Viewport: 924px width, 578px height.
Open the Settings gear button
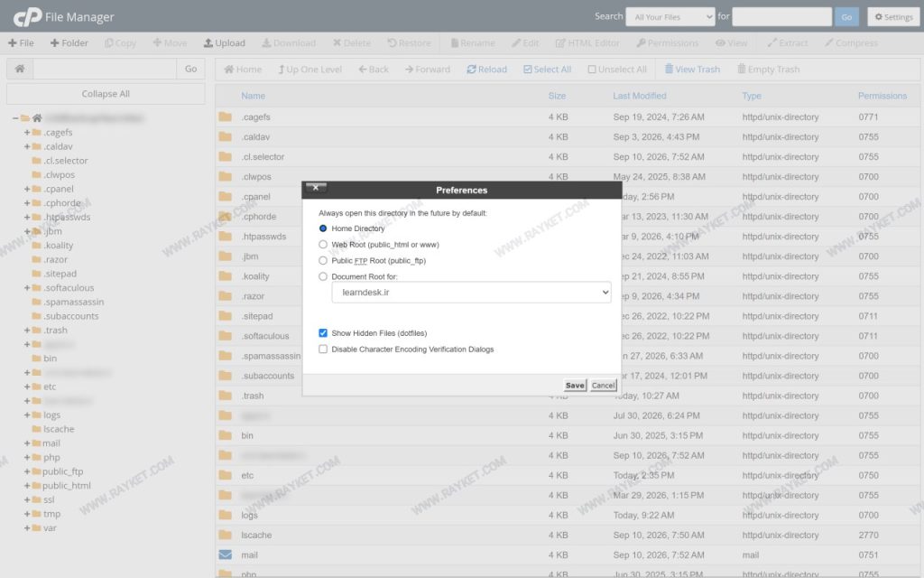893,17
